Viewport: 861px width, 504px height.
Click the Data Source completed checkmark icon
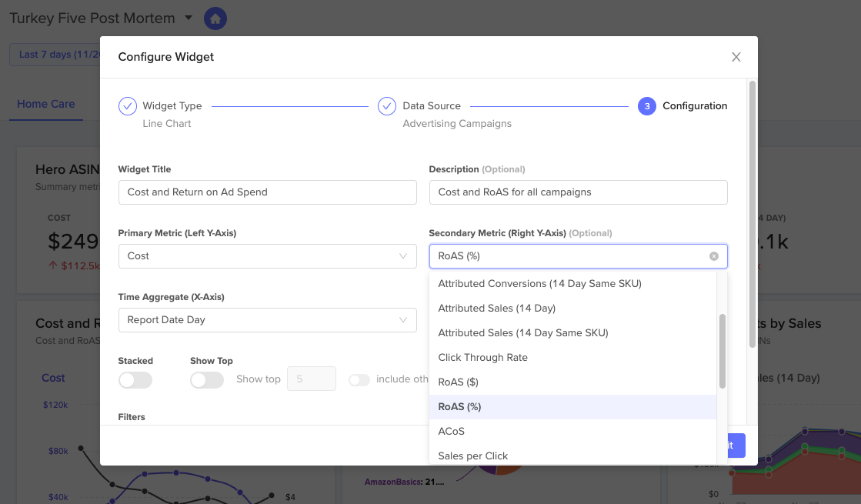[387, 105]
